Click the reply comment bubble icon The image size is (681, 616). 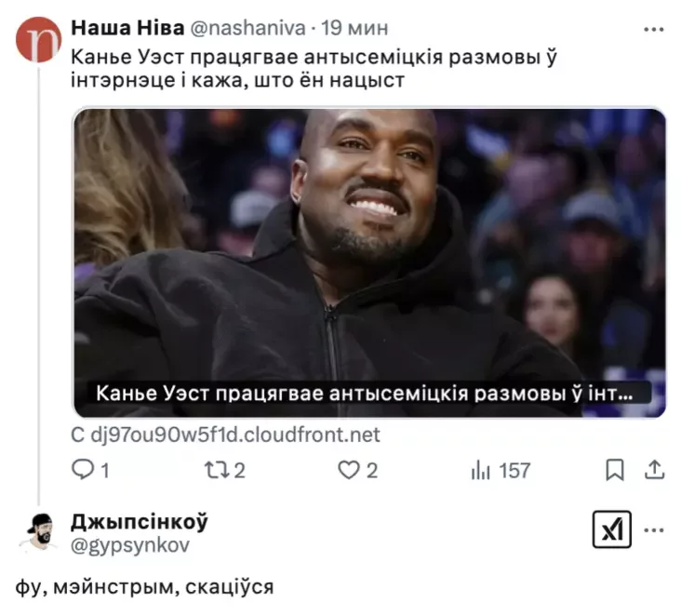83,470
